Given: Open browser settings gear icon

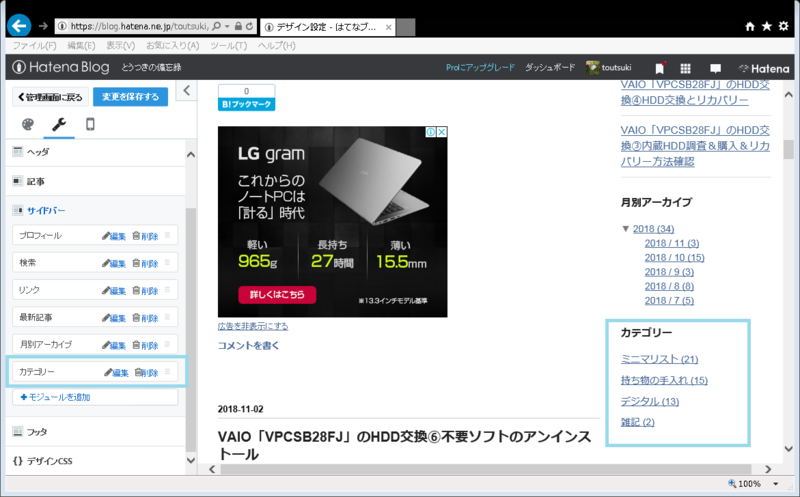Looking at the screenshot, I should (x=784, y=26).
